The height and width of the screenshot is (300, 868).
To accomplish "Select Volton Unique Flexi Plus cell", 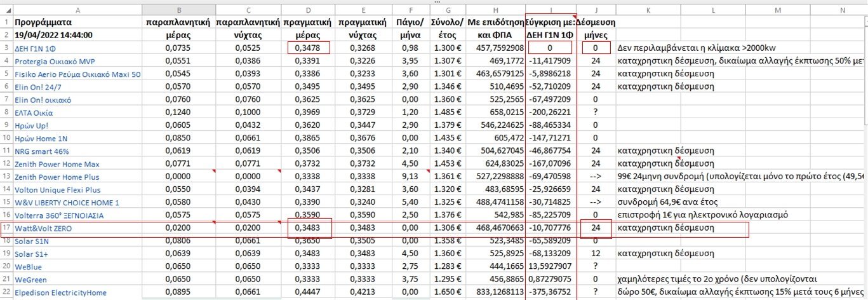I will (77, 189).
